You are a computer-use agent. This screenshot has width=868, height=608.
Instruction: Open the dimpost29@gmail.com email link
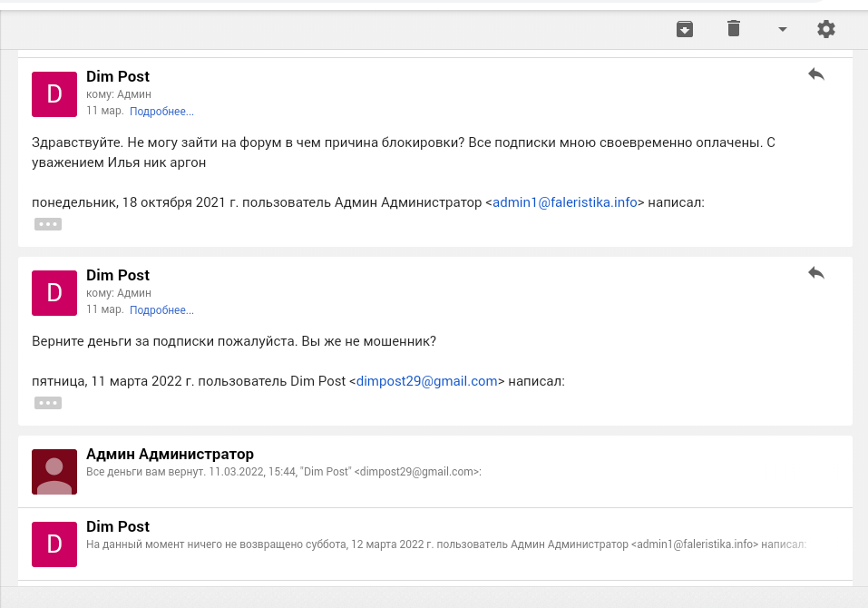[x=427, y=381]
